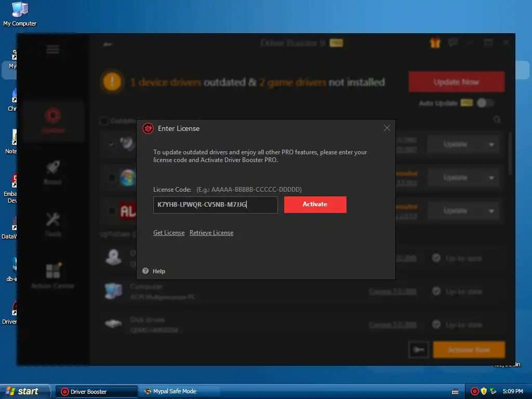Image resolution: width=532 pixels, height=399 pixels.
Task: Click the License Code input field
Action: pos(216,205)
